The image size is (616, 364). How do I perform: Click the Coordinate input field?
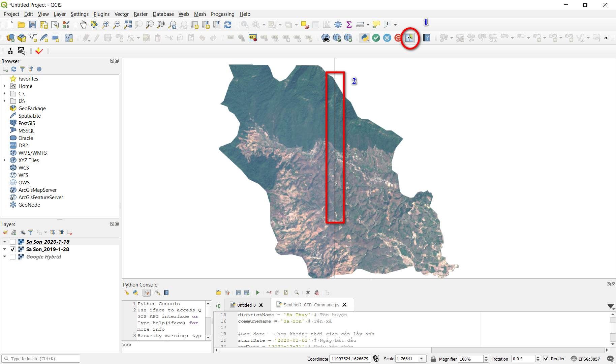350,359
